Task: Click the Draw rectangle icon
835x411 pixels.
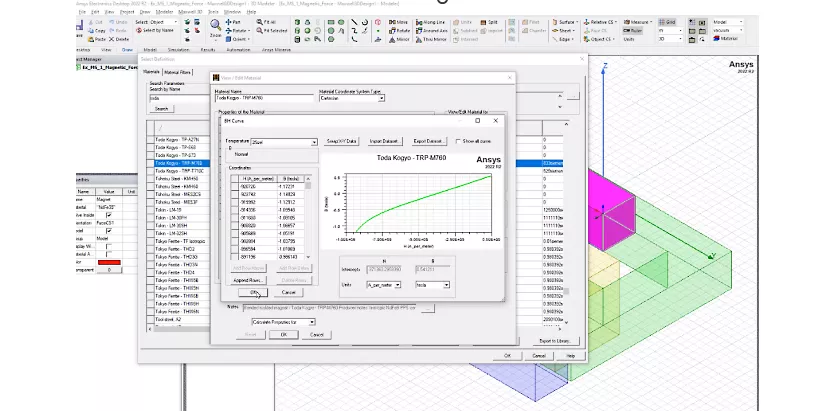Action: (331, 22)
